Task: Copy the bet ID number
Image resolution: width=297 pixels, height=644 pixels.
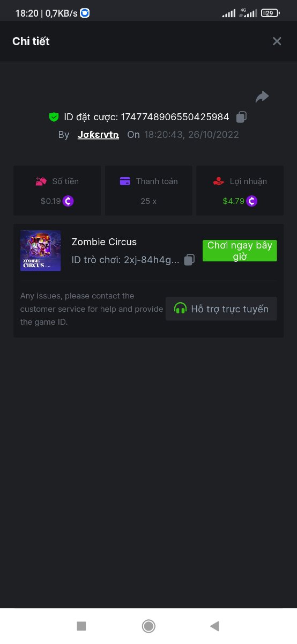Action: tap(242, 116)
